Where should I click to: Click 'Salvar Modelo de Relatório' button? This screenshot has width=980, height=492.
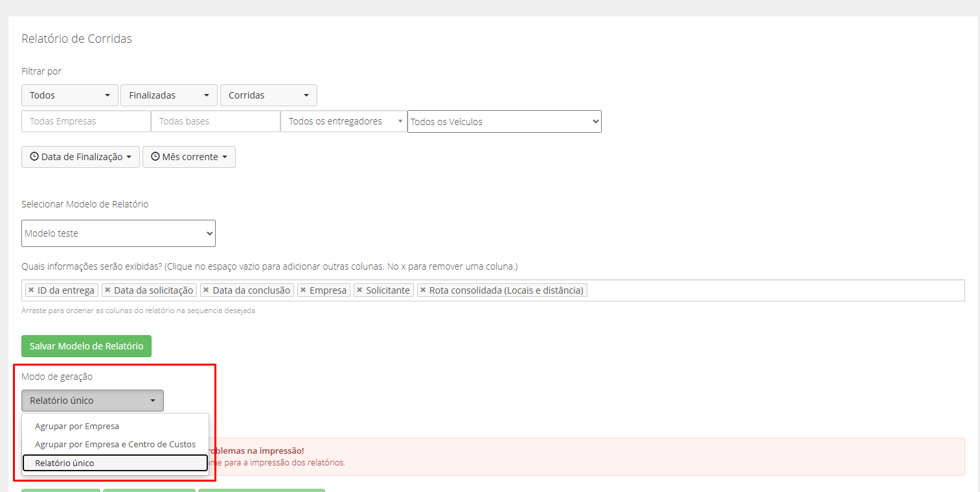pyautogui.click(x=86, y=346)
